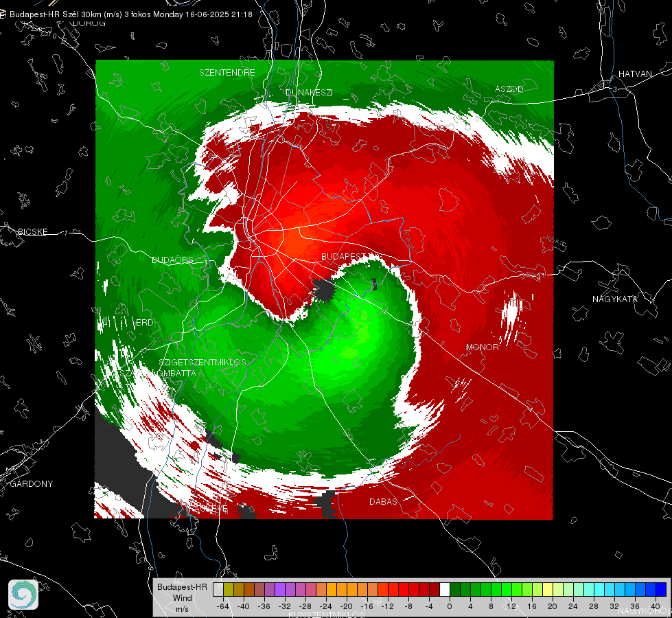Pick the light grey first legend swatch

[x=218, y=590]
